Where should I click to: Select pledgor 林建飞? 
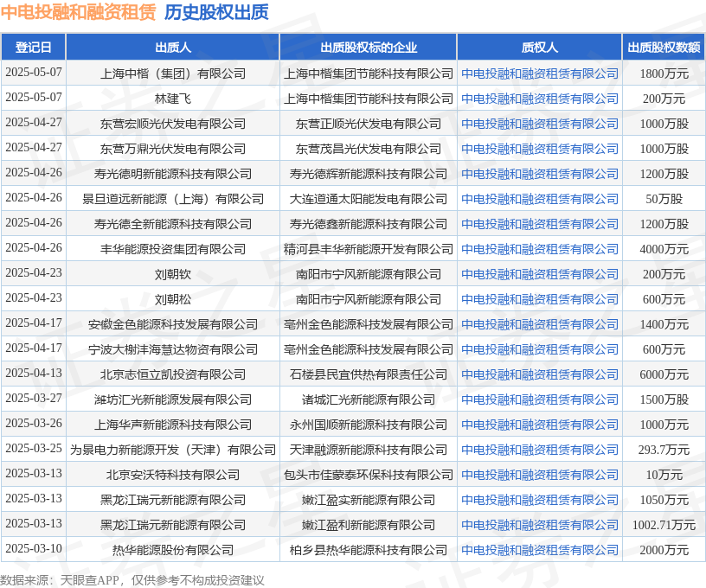[173, 99]
